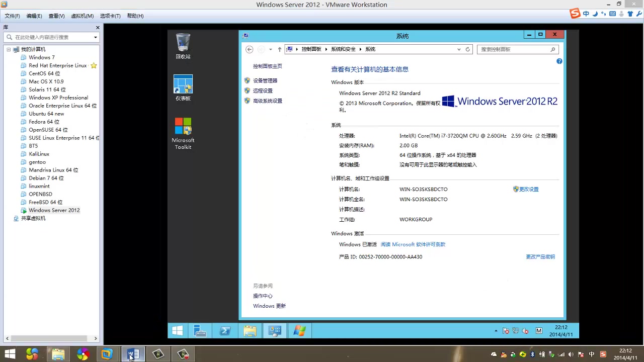Click the guest tray M input indicator

point(539,331)
